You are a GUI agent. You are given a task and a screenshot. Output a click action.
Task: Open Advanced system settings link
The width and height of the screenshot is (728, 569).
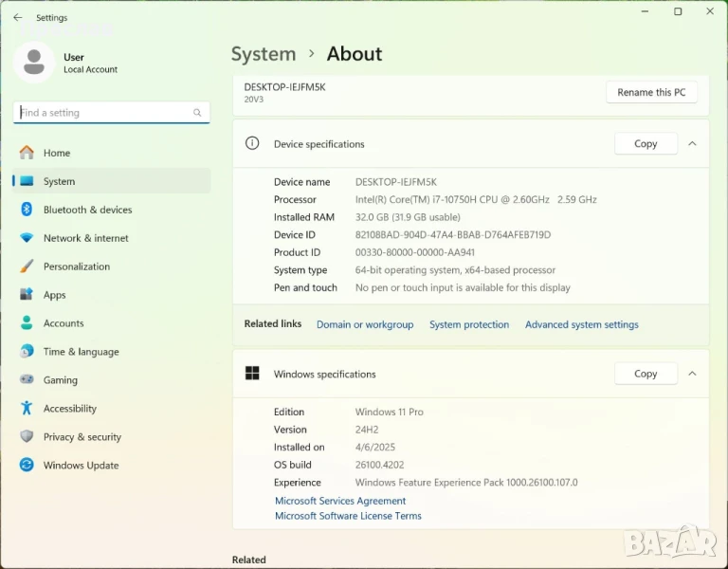click(581, 324)
